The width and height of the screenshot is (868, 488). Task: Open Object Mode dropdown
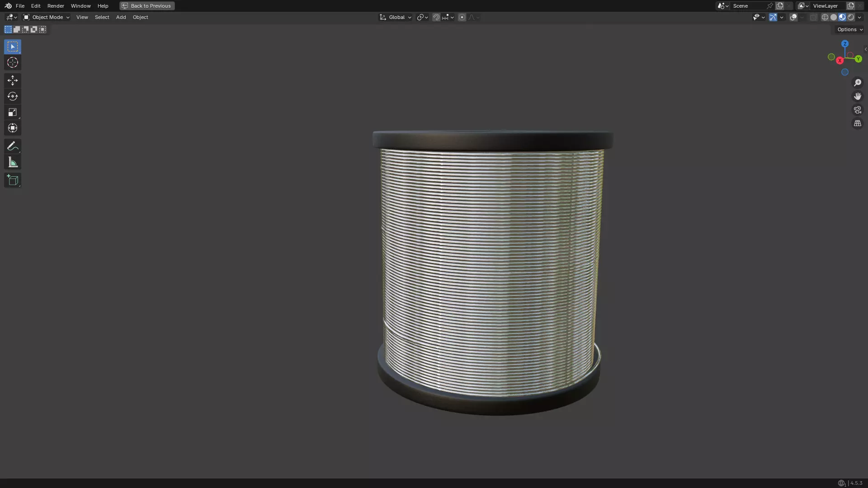coord(46,17)
